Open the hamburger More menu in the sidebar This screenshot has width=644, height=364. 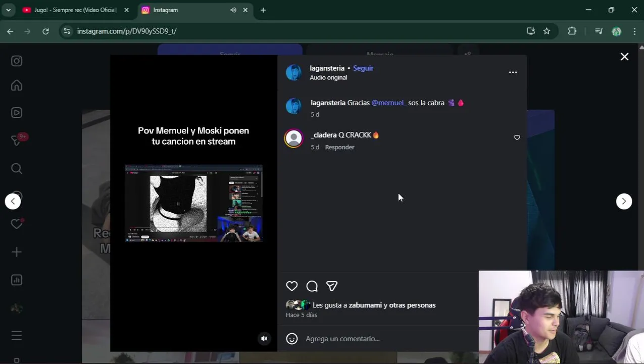(17, 335)
